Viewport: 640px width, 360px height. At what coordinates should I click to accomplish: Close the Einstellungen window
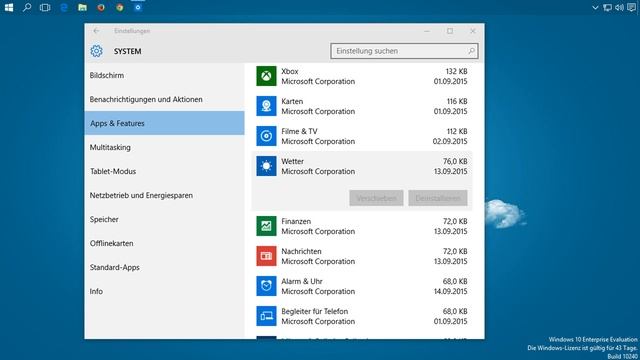[473, 31]
